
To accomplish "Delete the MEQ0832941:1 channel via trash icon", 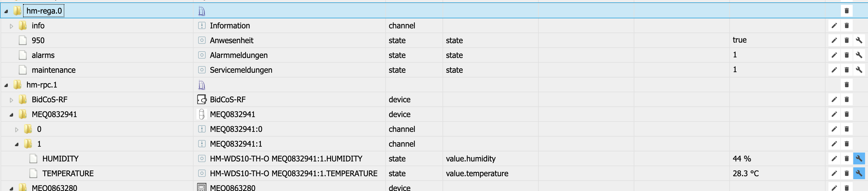I will [x=846, y=144].
